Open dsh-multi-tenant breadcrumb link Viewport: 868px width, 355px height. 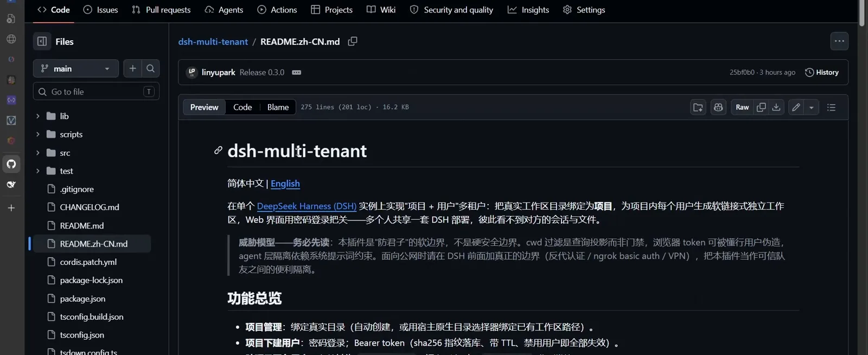tap(213, 42)
